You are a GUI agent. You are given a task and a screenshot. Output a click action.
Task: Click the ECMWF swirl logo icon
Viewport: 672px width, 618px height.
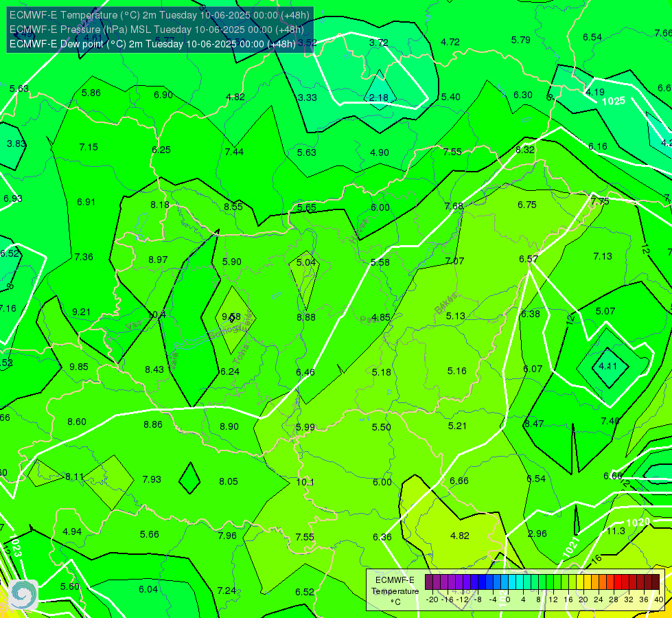point(24,595)
